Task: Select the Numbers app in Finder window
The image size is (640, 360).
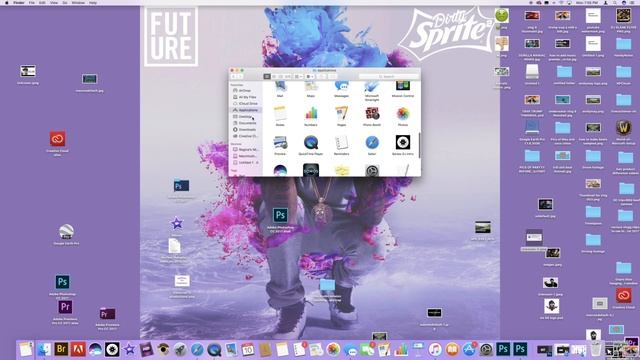Action: [x=311, y=113]
